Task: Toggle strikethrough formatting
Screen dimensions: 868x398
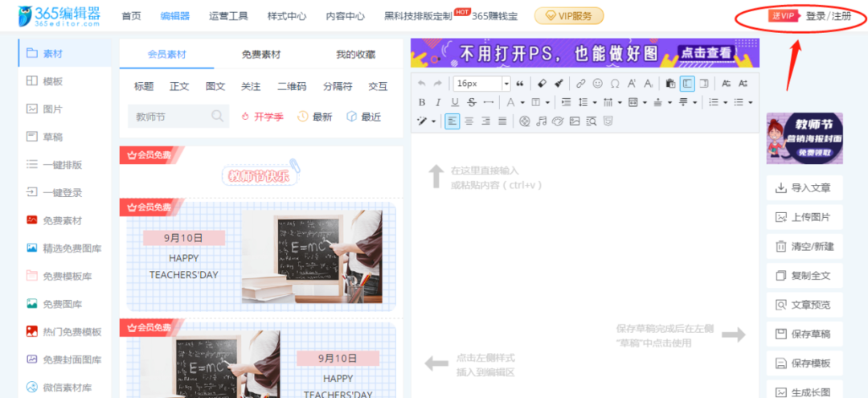Action: tap(472, 102)
